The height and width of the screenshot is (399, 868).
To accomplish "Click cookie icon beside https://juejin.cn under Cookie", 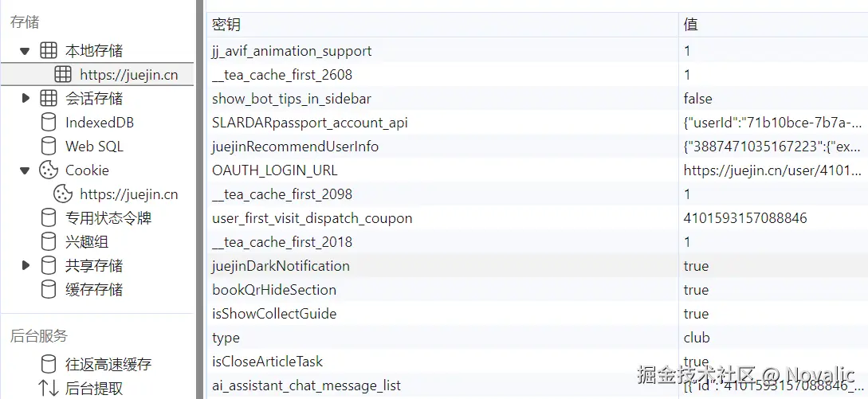I will 63,194.
